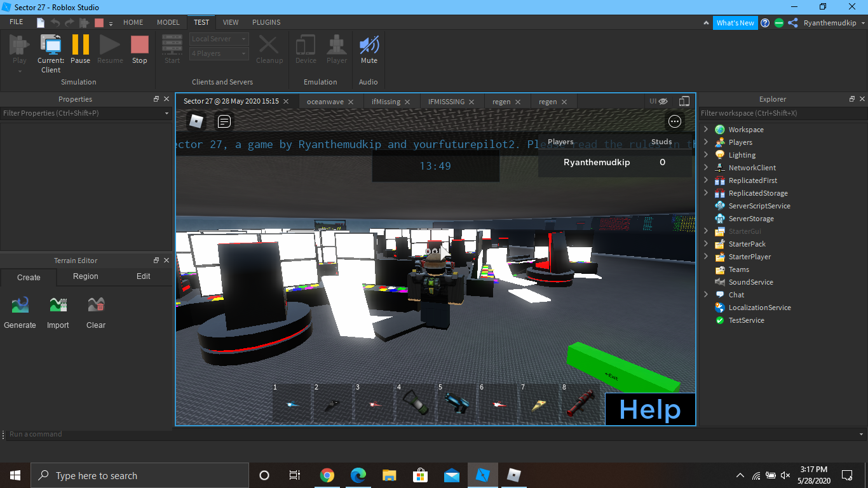Click the redo arrow in the quick access bar
Screen dimensions: 868x488
coord(69,23)
